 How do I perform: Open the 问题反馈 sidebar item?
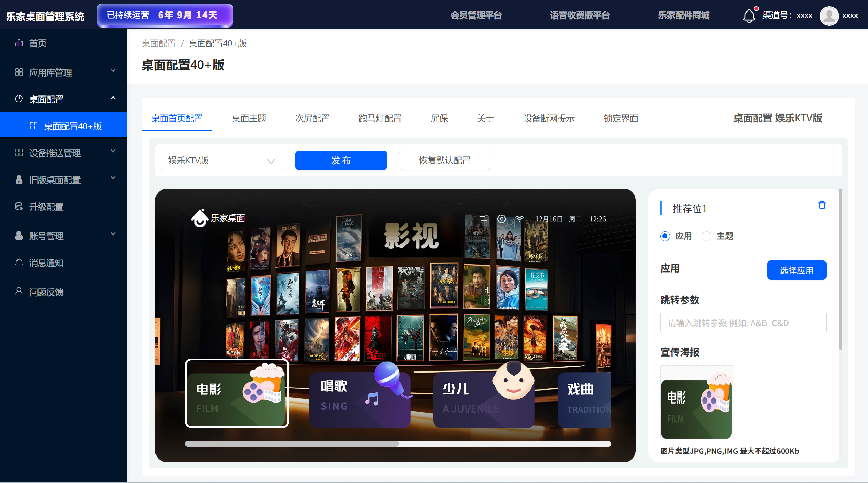[63, 292]
